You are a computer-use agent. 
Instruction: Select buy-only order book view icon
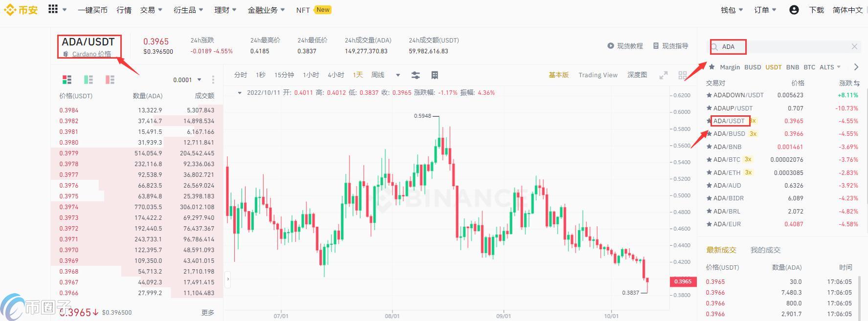point(89,80)
